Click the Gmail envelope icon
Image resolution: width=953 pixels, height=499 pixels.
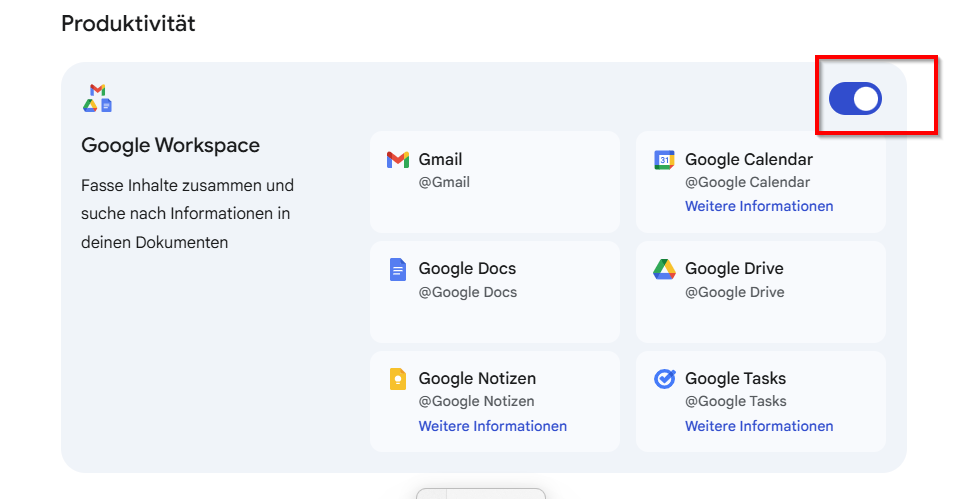[397, 160]
